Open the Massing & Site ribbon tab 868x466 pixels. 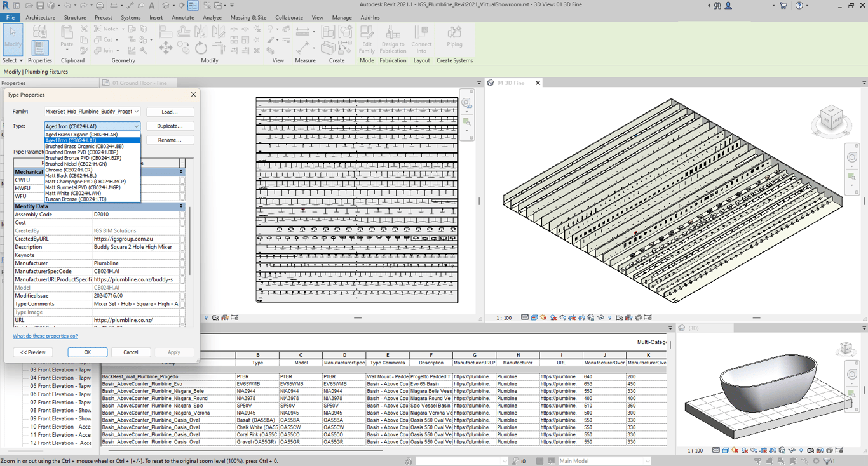click(x=248, y=18)
